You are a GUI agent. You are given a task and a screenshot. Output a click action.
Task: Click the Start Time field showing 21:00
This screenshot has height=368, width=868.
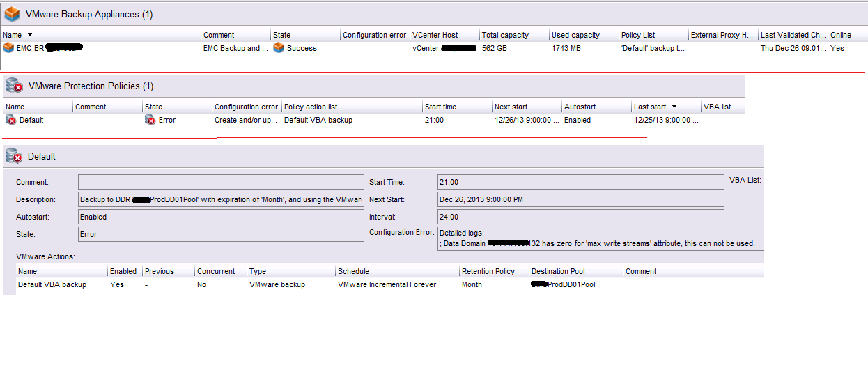tap(580, 182)
